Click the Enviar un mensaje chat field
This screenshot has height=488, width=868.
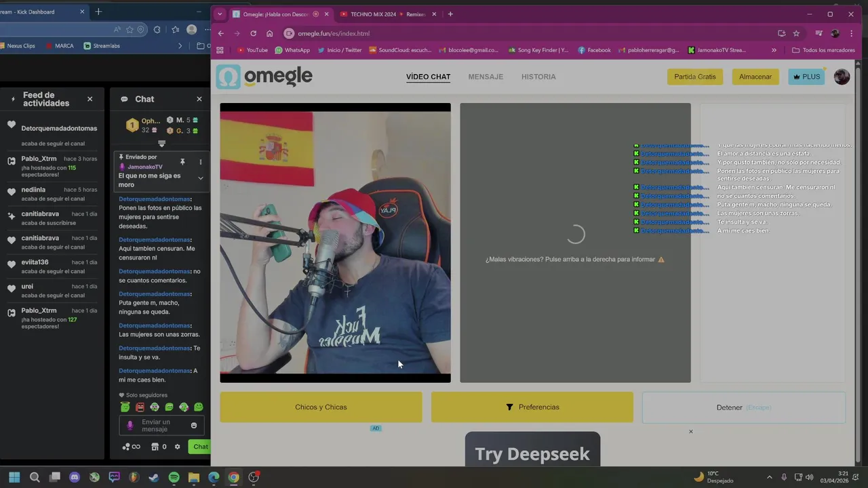click(161, 426)
